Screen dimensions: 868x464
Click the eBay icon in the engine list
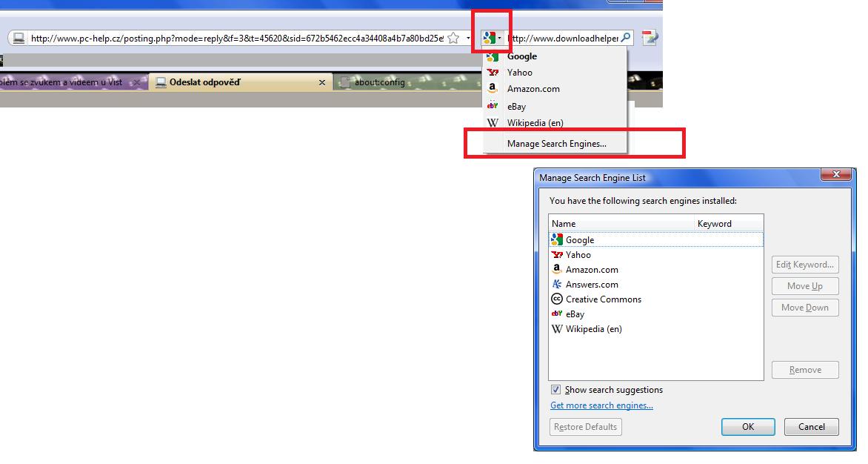557,314
